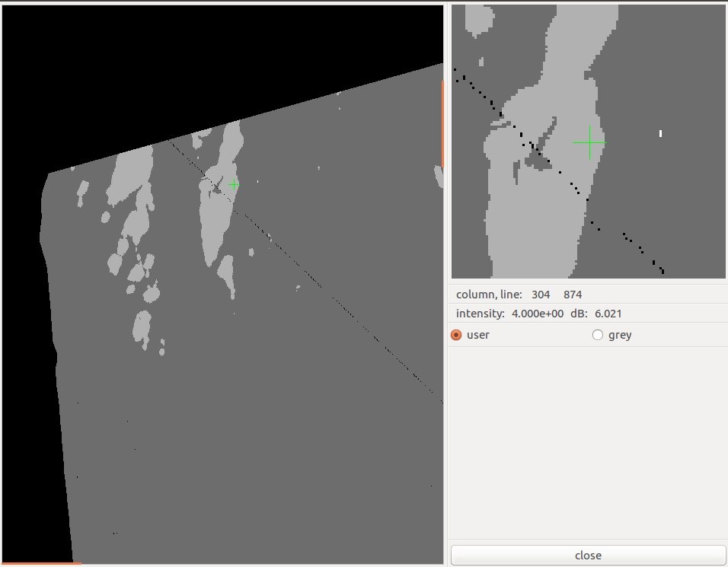Click the white pixel in the zoom preview
The height and width of the screenshot is (567, 728).
pyautogui.click(x=660, y=134)
